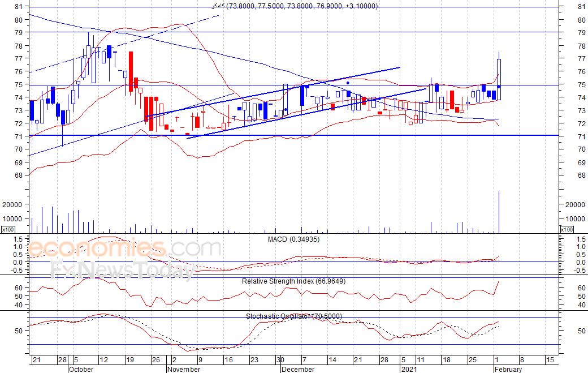Click date label 26 in October
Image resolution: width=588 pixels, height=373 pixels.
point(155,360)
